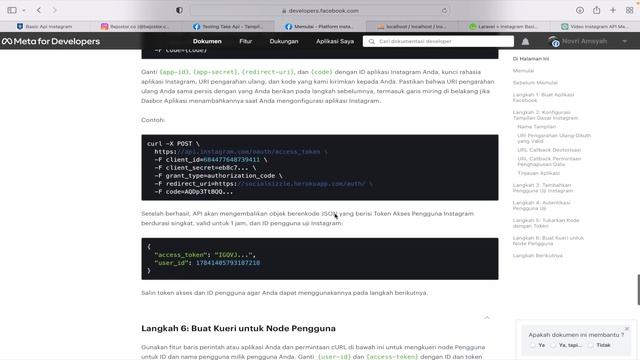640x360 pixels.
Task: Switch to the Testing Take Api tab
Action: (x=229, y=27)
